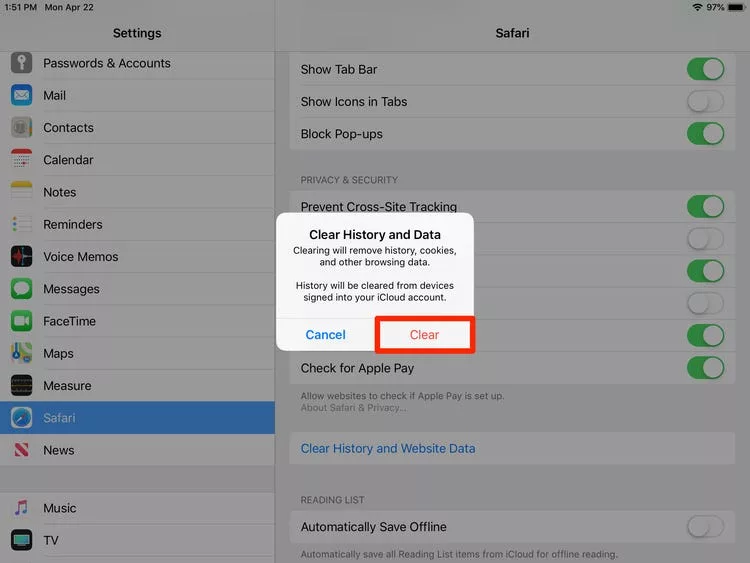Tap the Measure app icon
Screen dimensions: 750x563
tap(22, 386)
